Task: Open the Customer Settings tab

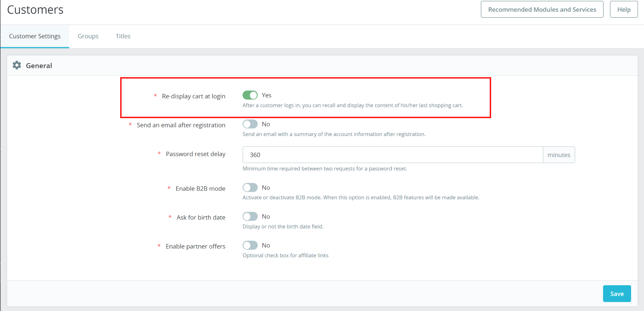Action: coord(35,36)
